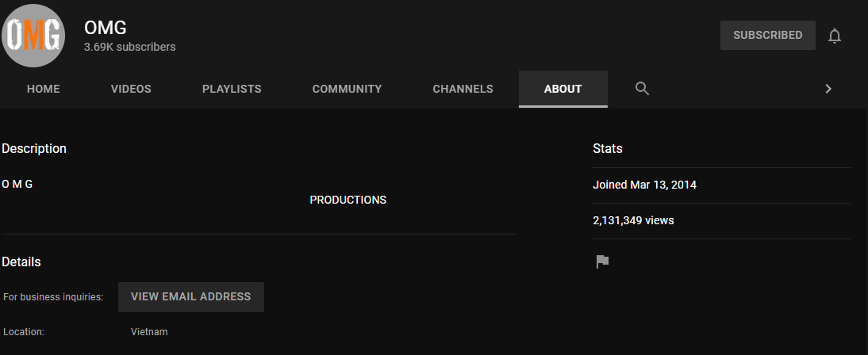Switch to the VIDEOS tab
The width and height of the screenshot is (868, 355).
(131, 89)
